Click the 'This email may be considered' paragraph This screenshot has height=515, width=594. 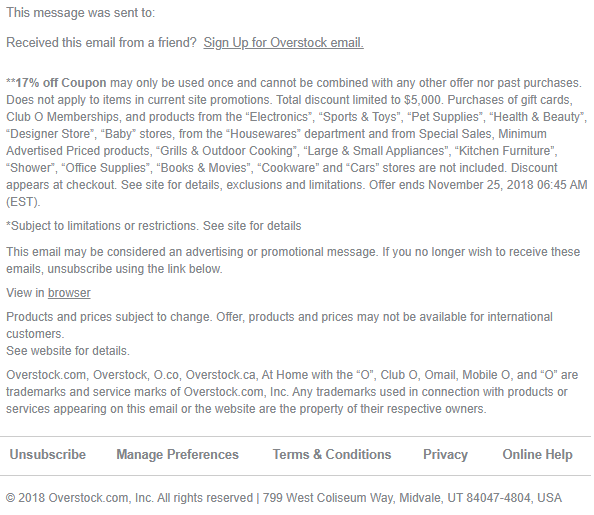click(x=293, y=260)
